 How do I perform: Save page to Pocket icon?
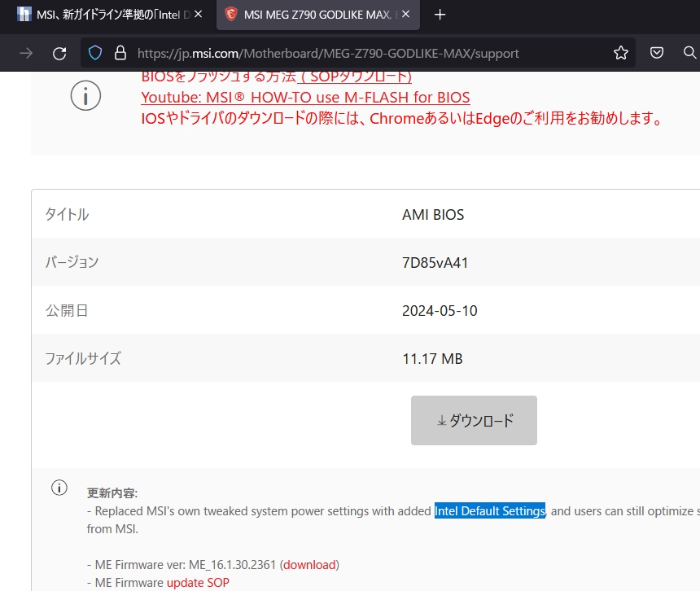point(656,53)
